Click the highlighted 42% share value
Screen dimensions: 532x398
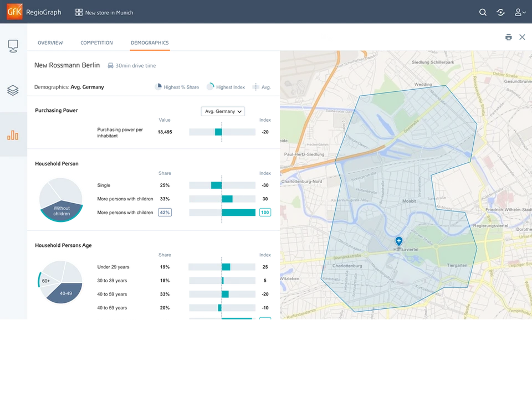point(165,213)
